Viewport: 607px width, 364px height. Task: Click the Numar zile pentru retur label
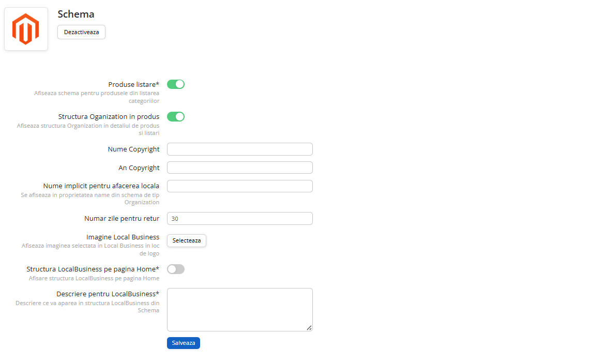click(x=122, y=218)
